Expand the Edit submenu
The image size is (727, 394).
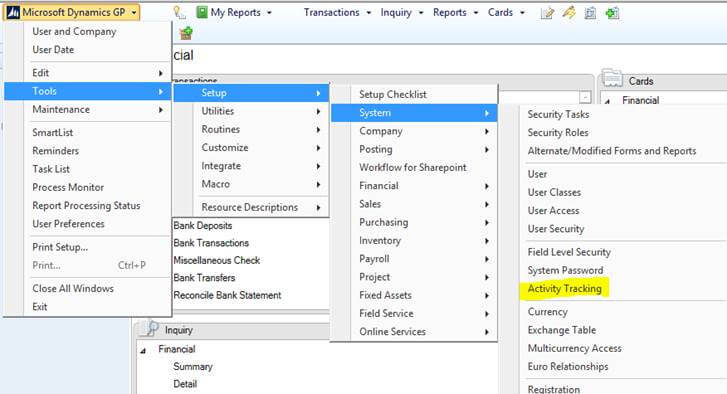coord(97,73)
